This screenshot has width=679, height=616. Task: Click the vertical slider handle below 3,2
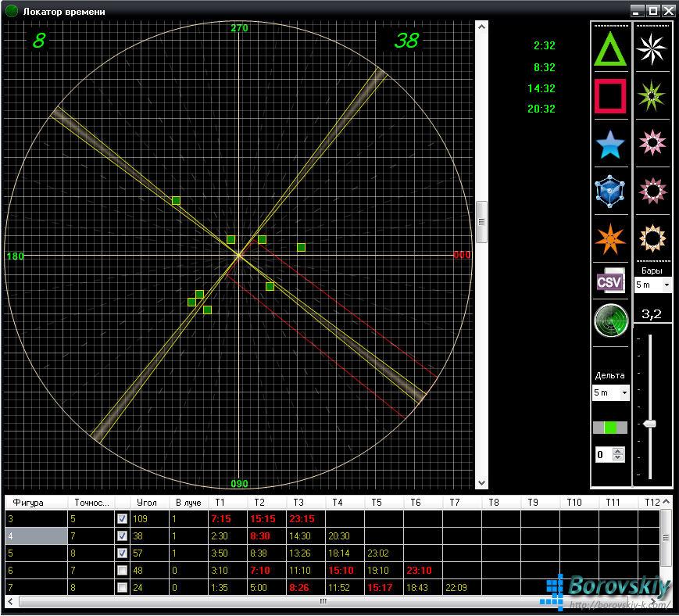[x=649, y=424]
